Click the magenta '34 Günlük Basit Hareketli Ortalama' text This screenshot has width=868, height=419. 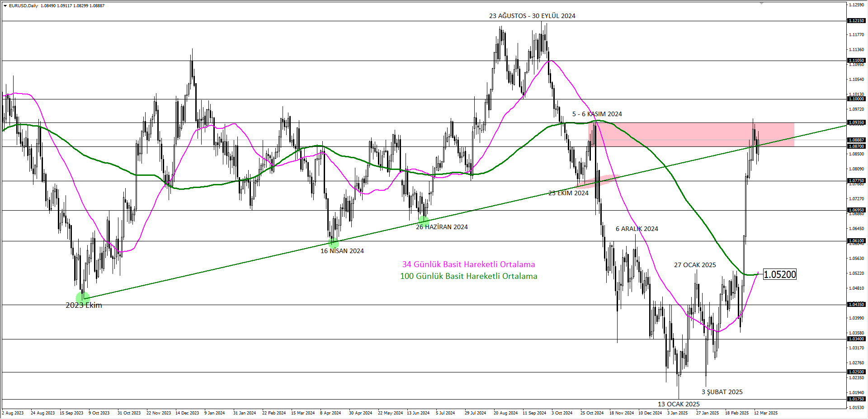[468, 264]
